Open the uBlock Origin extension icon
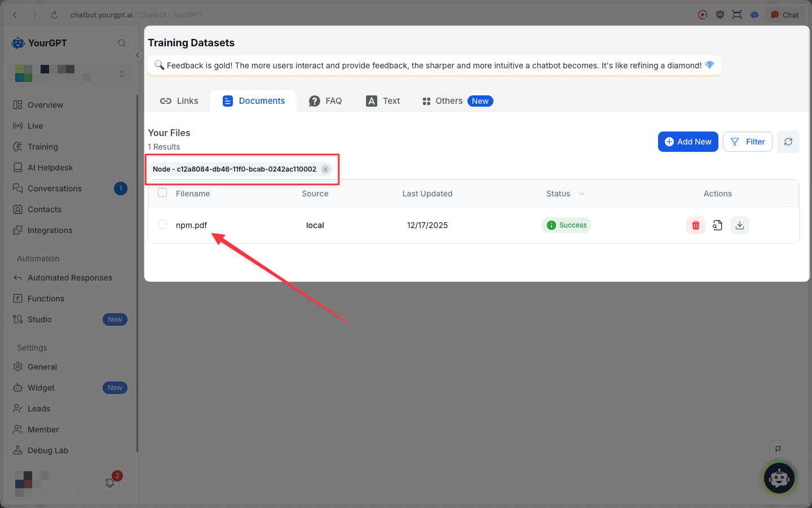This screenshot has width=812, height=508. (x=720, y=15)
